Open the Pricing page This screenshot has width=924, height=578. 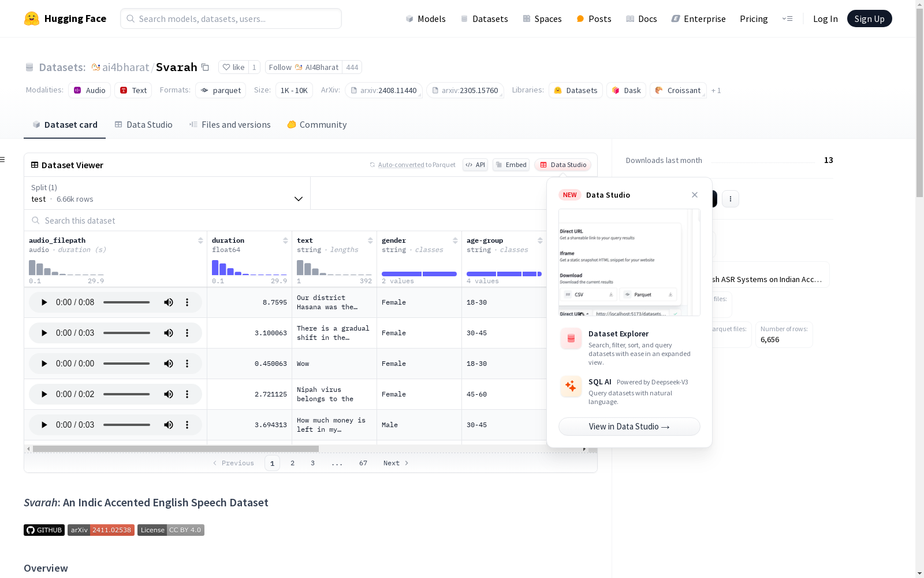point(754,18)
